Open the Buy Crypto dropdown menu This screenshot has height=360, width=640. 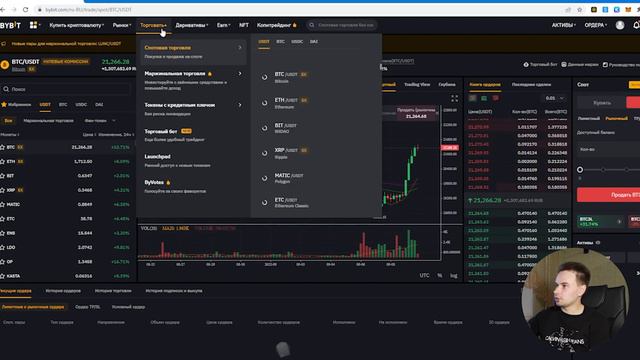click(x=76, y=25)
